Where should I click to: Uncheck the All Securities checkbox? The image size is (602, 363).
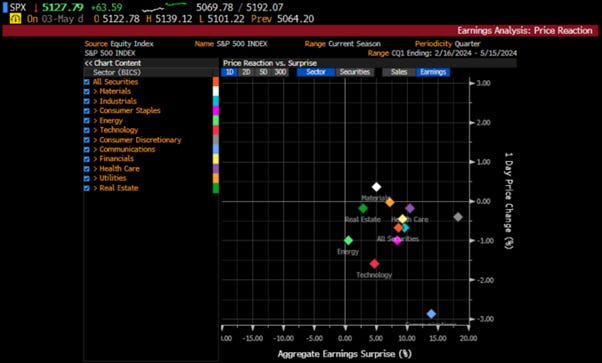click(87, 82)
